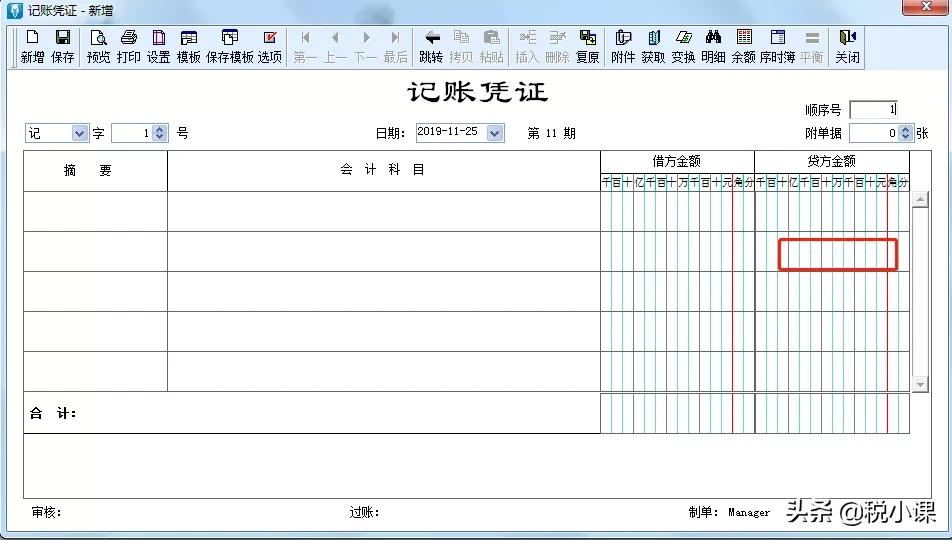Click the 粘贴 paste icon
This screenshot has height=540, width=952.
(492, 46)
